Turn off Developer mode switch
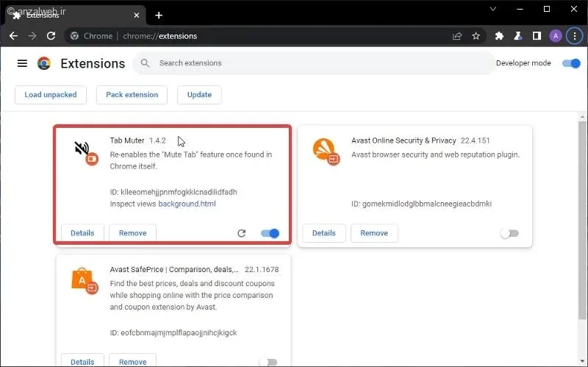 tap(571, 63)
